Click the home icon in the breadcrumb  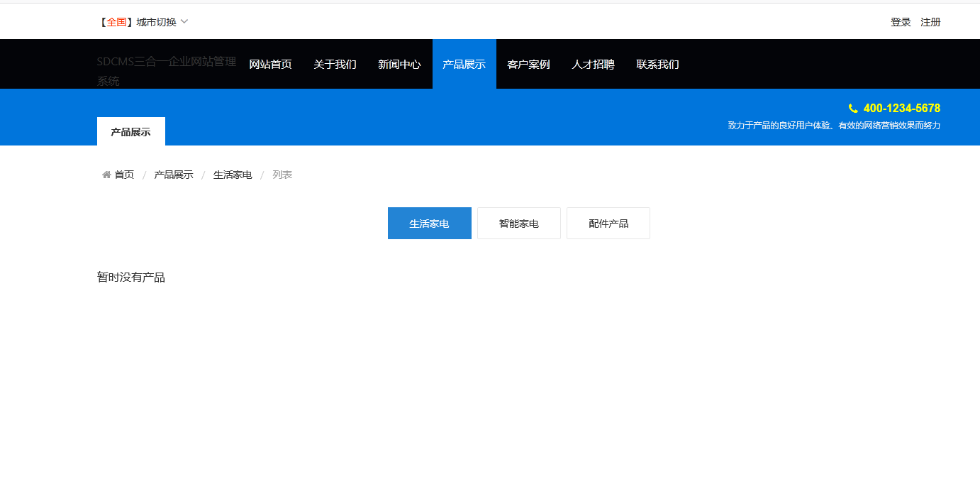[106, 174]
